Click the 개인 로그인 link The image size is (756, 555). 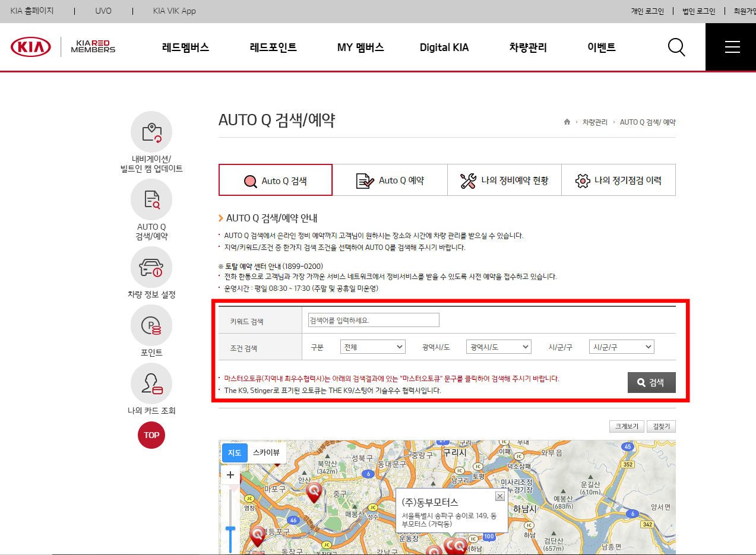[x=647, y=11]
